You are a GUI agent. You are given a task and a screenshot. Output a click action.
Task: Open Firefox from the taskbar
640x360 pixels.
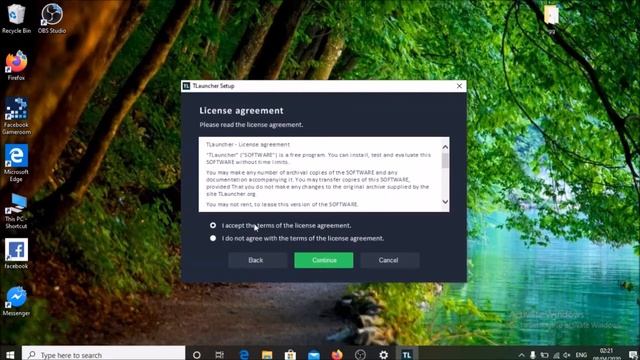(x=337, y=355)
